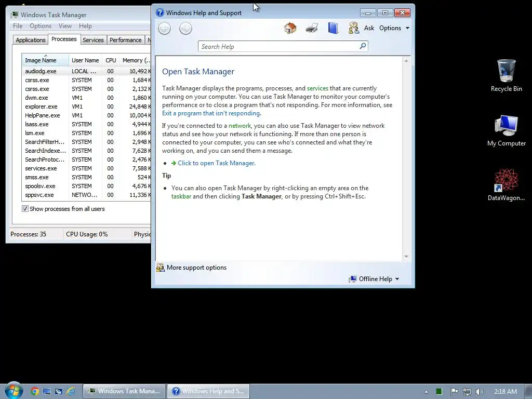
Task: Select the Processes tab
Action: (64, 39)
